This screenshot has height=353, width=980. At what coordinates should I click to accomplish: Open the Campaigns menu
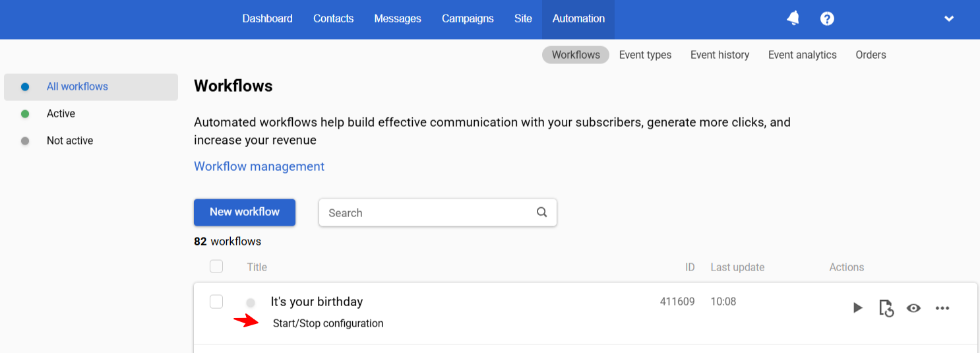pos(468,18)
